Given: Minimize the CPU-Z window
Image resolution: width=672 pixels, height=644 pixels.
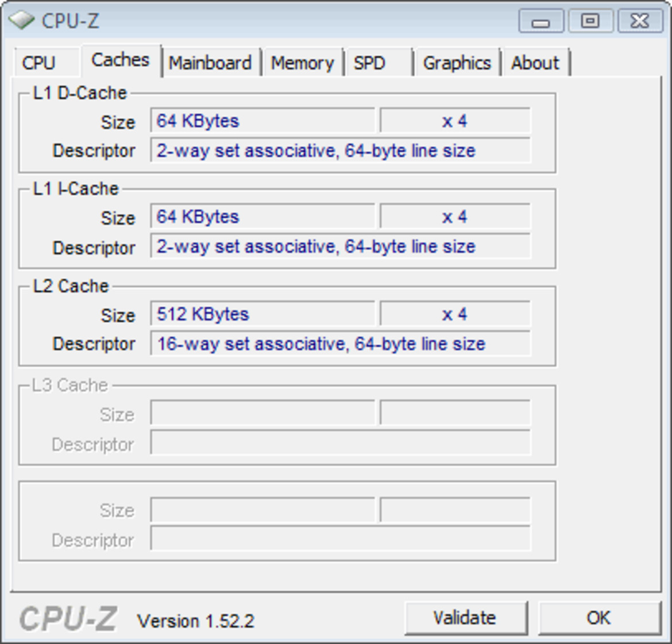Looking at the screenshot, I should pos(541,21).
